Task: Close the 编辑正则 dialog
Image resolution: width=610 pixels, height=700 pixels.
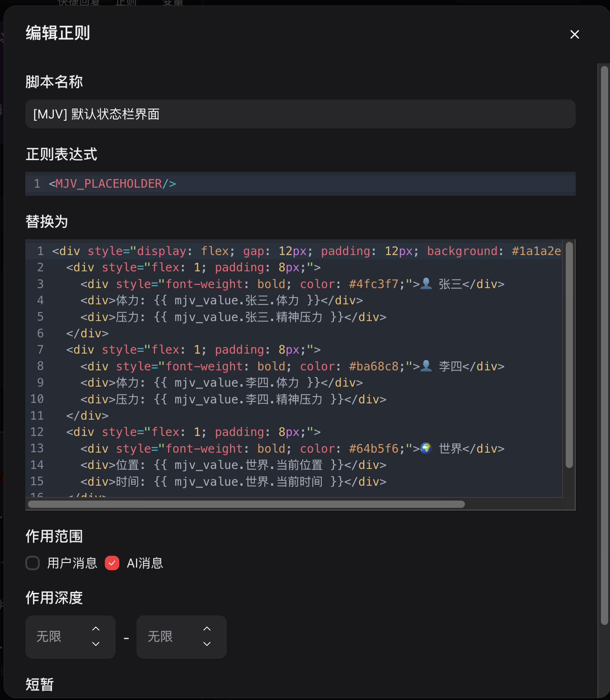Action: [574, 34]
